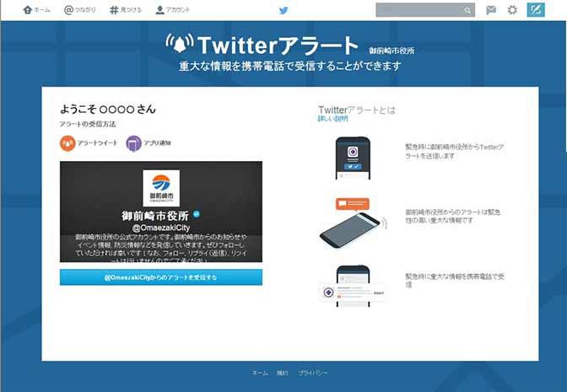
Task: Click ようこそ ○○○○ さん greeting
Action: (108, 109)
